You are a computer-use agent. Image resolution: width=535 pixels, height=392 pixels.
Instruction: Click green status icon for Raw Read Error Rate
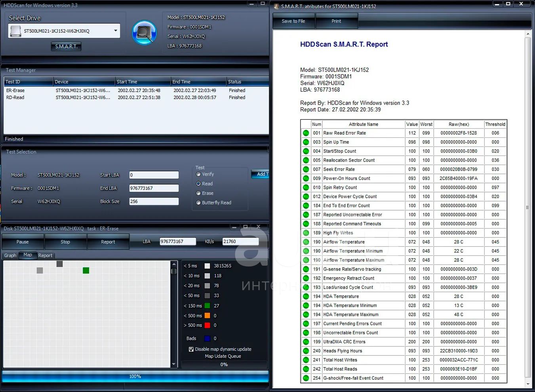click(306, 133)
